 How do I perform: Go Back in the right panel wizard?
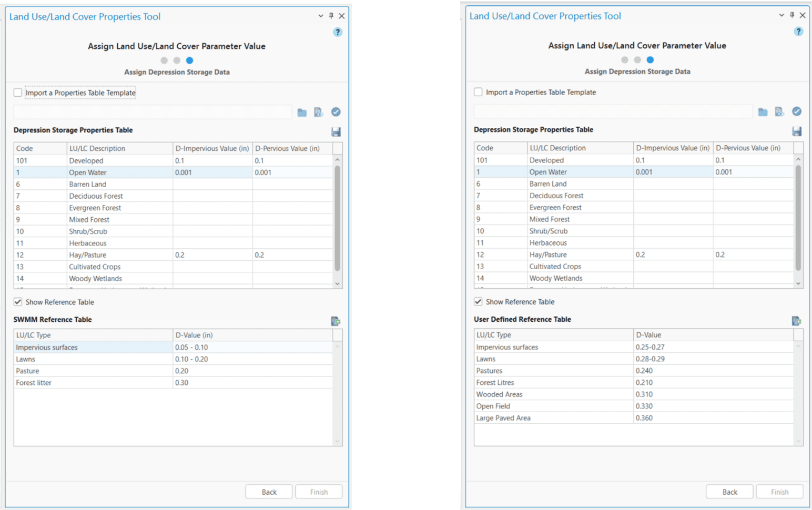[x=729, y=492]
